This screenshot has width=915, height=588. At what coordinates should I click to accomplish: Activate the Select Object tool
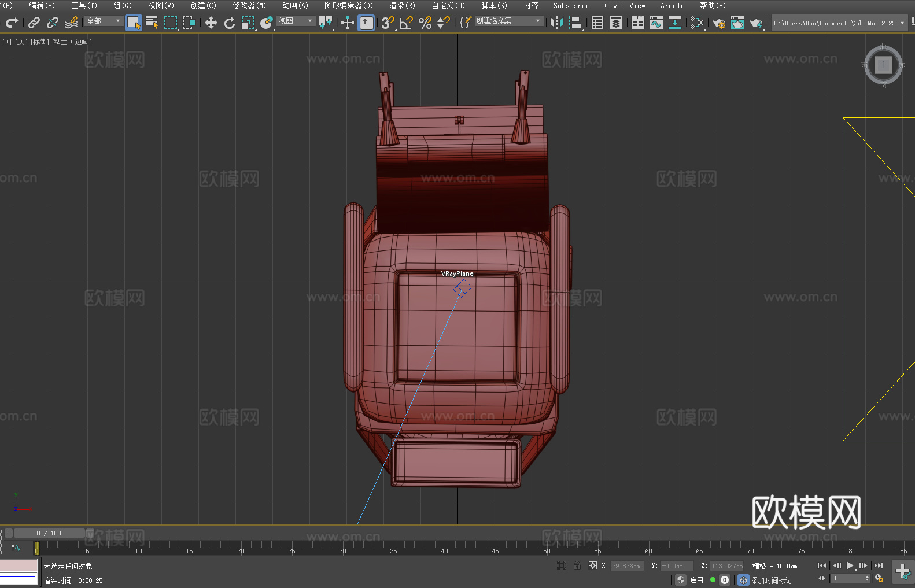click(134, 23)
